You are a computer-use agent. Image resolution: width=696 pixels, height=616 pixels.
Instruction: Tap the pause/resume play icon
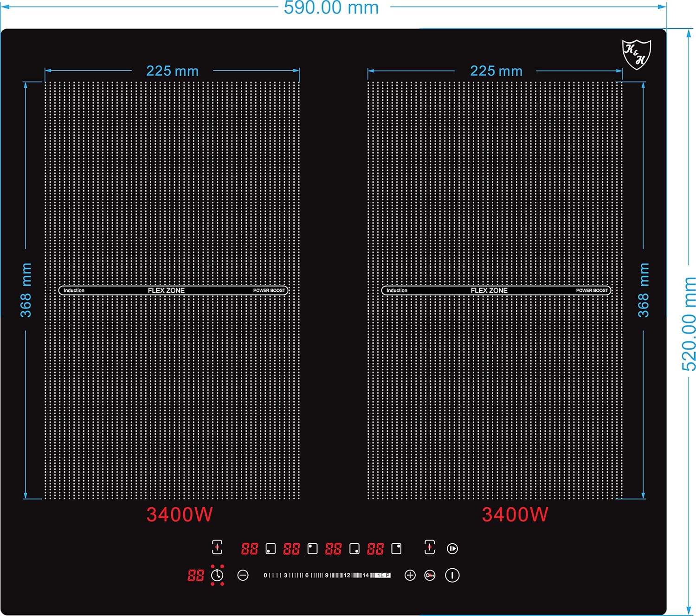[452, 549]
